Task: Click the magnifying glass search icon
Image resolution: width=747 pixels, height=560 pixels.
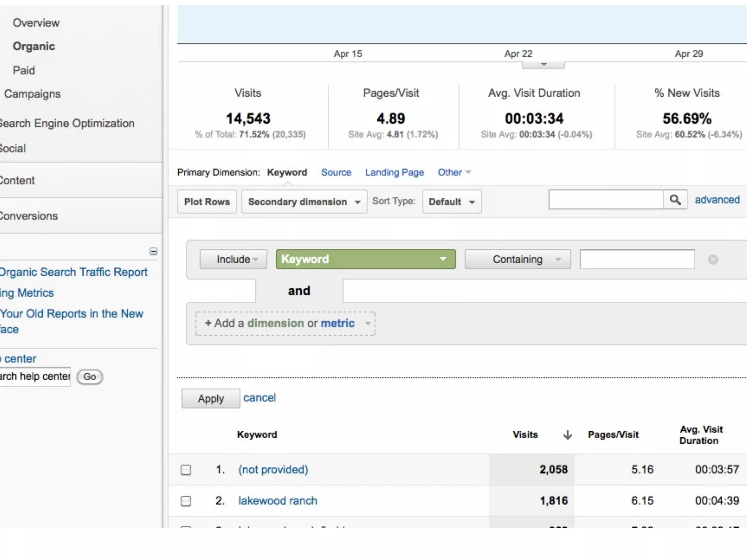Action: (675, 200)
